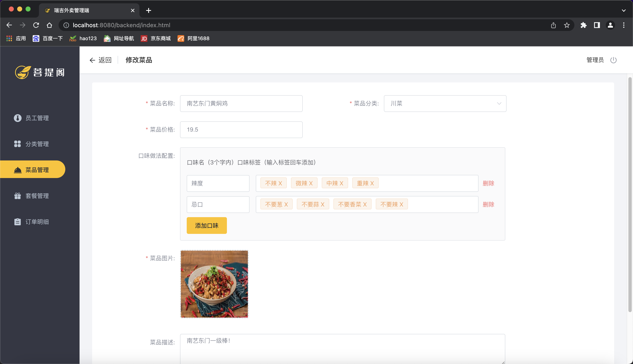Click the 菜品管理 dish icon
Image resolution: width=633 pixels, height=364 pixels.
(x=18, y=170)
